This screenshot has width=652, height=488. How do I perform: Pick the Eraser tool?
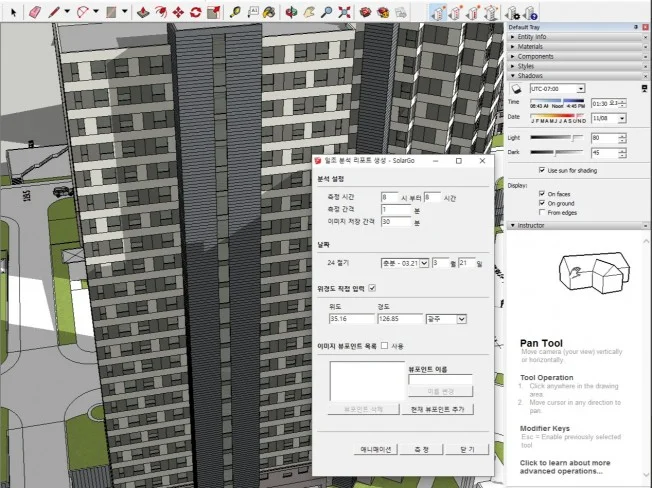click(33, 12)
